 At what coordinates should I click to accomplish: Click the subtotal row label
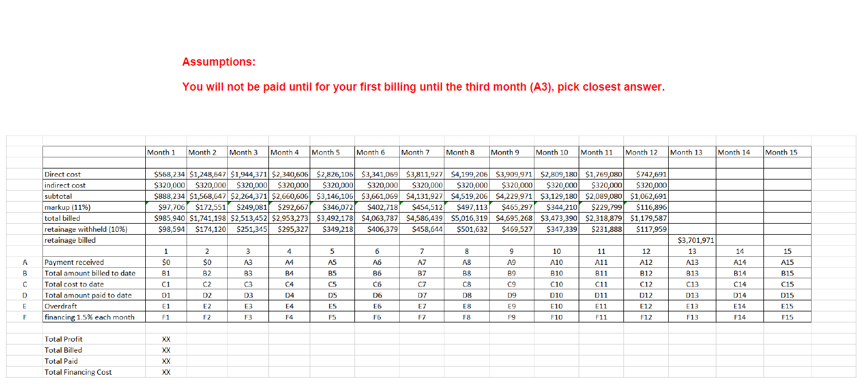(56, 196)
